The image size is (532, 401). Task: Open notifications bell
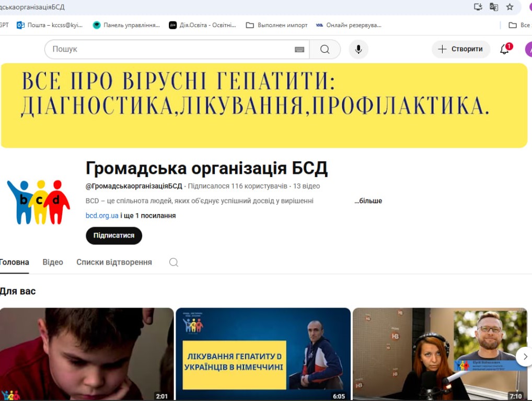point(504,50)
